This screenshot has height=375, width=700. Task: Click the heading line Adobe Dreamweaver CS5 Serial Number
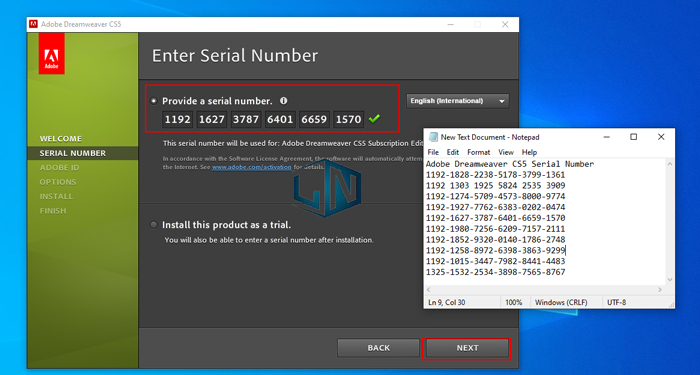point(510,164)
